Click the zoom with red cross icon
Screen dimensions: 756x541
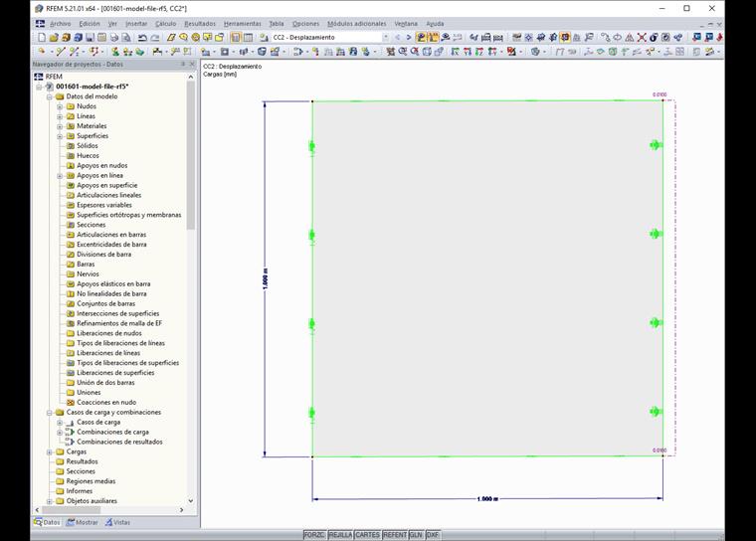click(x=415, y=52)
